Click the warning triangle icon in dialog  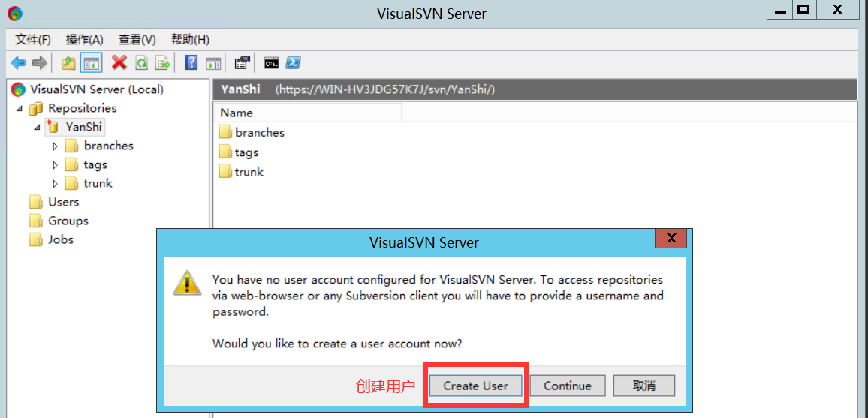[x=187, y=282]
